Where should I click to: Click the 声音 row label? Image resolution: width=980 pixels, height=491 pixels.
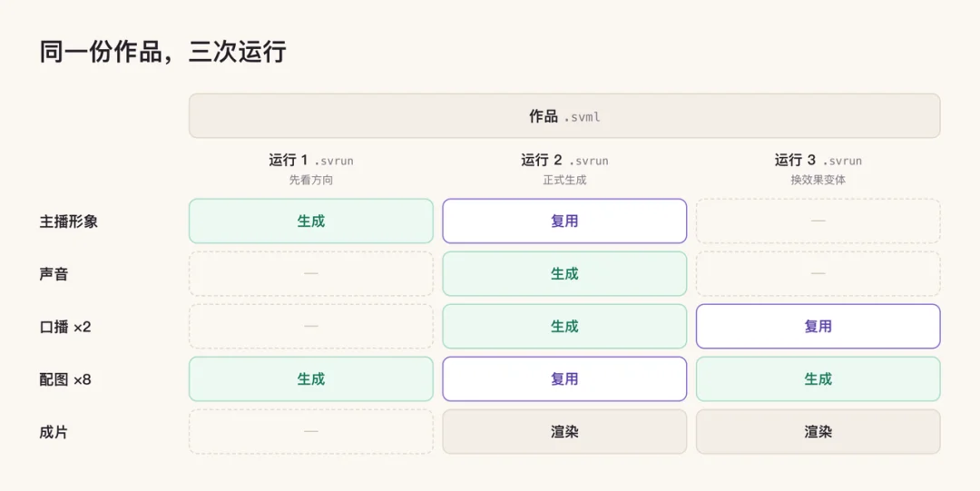54,274
